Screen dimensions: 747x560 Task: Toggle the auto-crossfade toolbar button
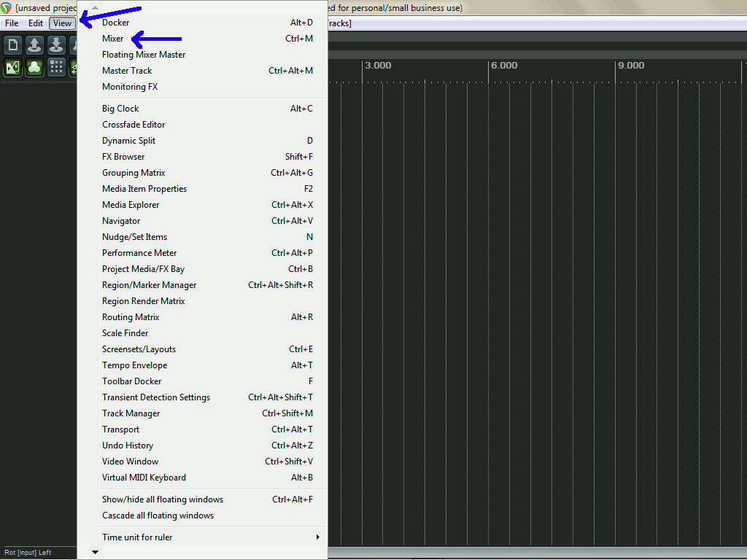(x=13, y=67)
